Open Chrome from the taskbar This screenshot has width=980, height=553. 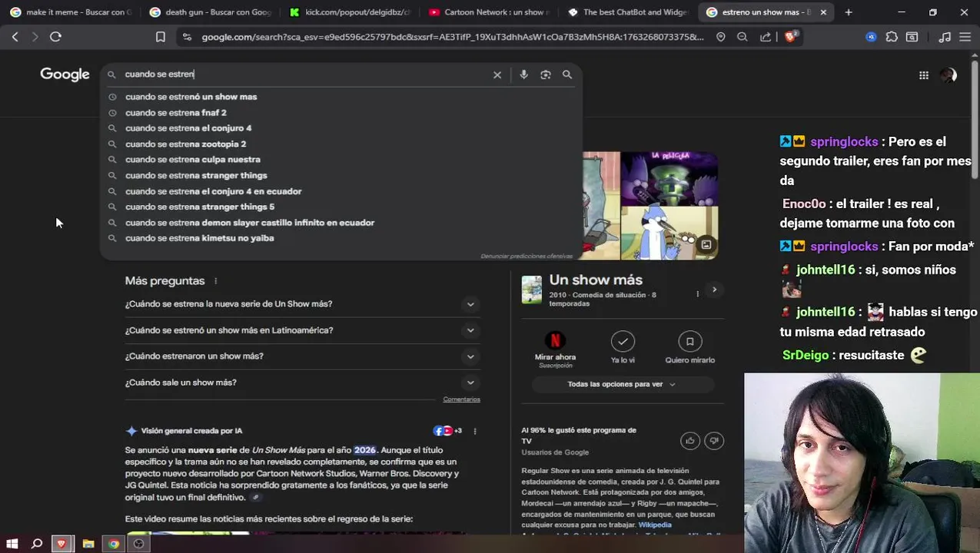pyautogui.click(x=114, y=544)
